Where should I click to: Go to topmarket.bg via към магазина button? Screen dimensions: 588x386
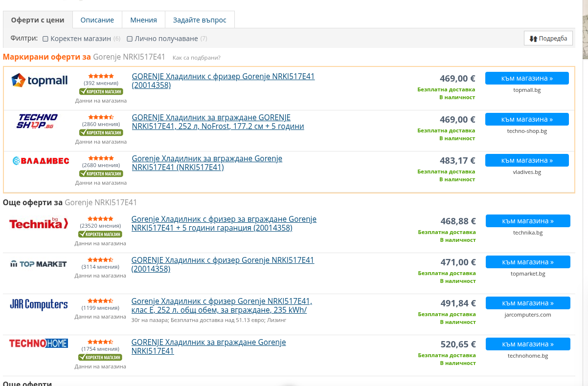coord(528,262)
